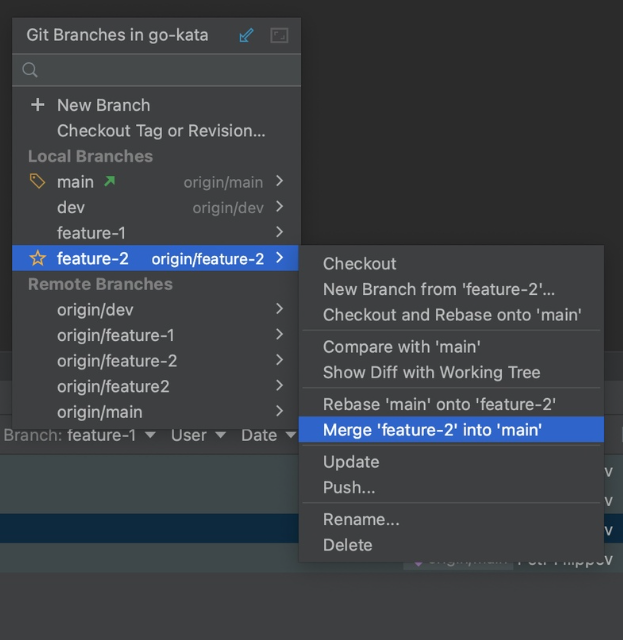Select the dev local branch
The height and width of the screenshot is (641, 624).
[71, 208]
